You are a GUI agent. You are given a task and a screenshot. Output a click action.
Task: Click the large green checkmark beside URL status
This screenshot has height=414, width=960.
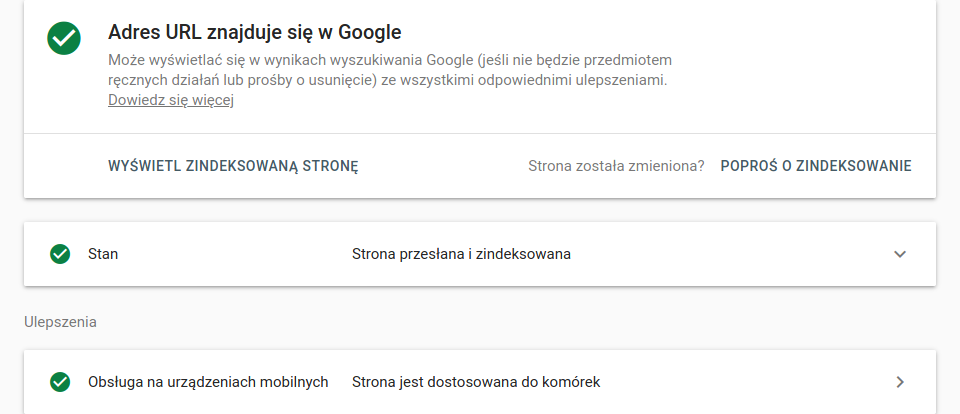[x=64, y=38]
